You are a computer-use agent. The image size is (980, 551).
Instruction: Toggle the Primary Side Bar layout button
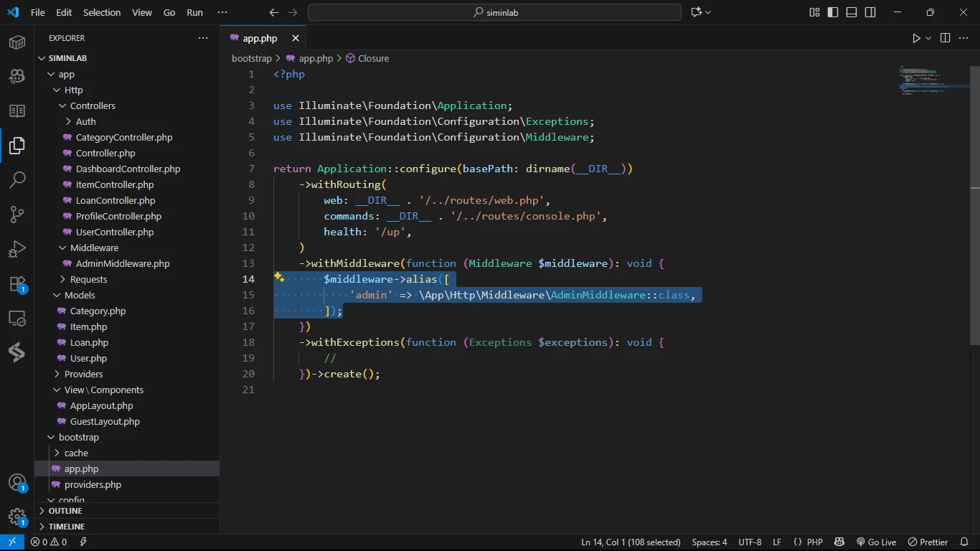tap(833, 12)
